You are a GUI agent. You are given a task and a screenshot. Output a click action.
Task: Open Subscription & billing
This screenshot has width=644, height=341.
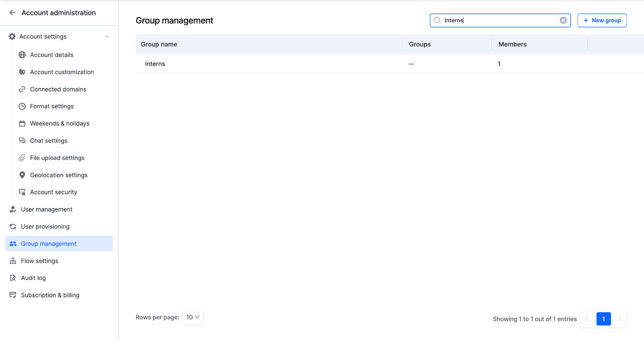[x=50, y=295]
